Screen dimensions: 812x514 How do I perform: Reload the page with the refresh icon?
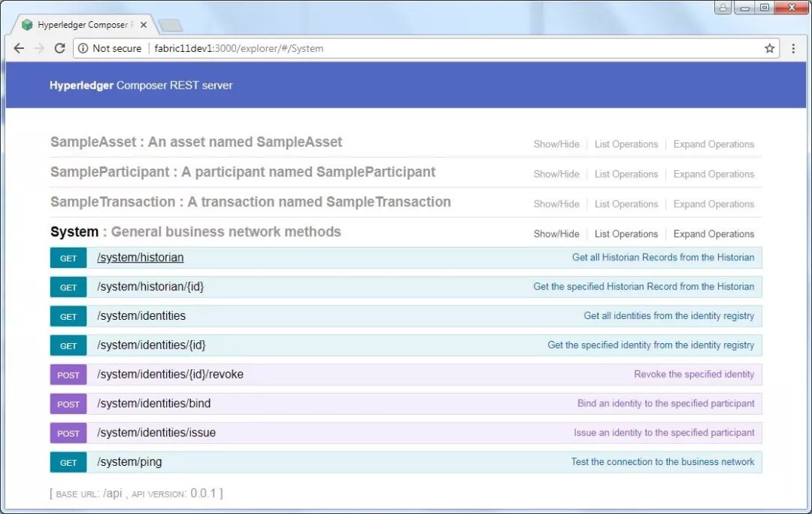tap(59, 48)
